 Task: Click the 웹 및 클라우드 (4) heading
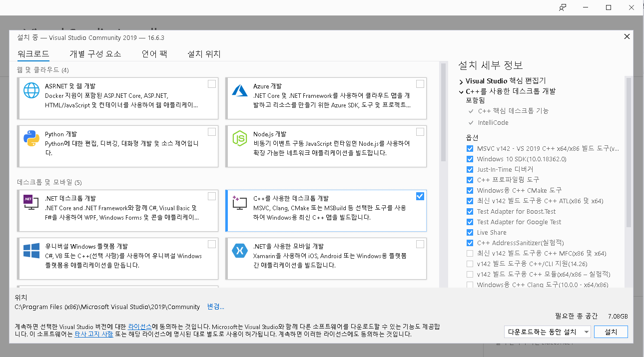pyautogui.click(x=43, y=69)
